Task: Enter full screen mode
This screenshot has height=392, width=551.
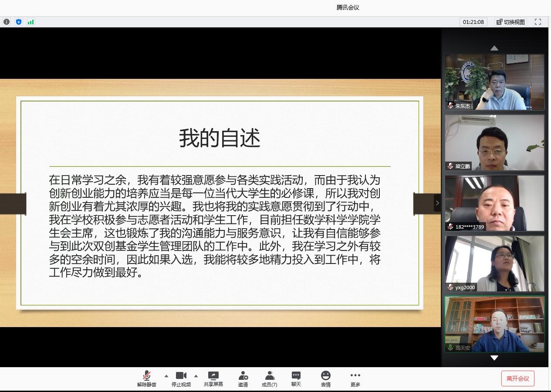Action: tap(538, 22)
